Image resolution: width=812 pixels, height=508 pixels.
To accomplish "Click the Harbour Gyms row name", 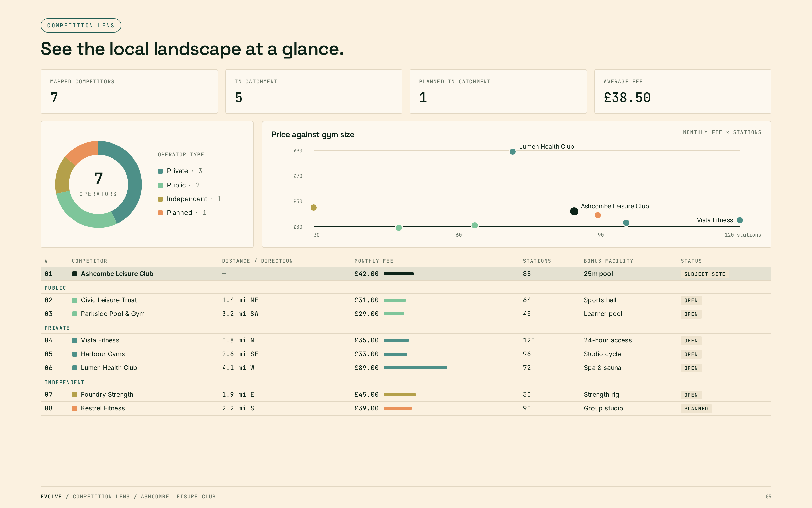I will 103,354.
